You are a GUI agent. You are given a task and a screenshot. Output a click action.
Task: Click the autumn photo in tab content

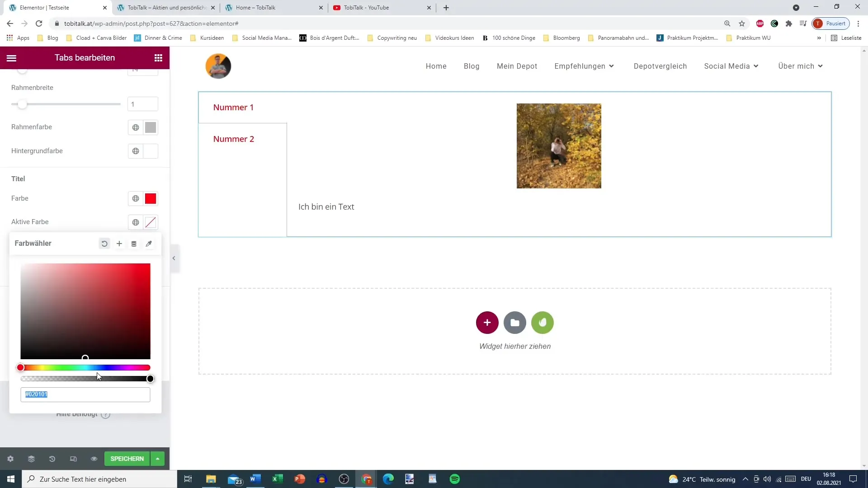pos(559,146)
